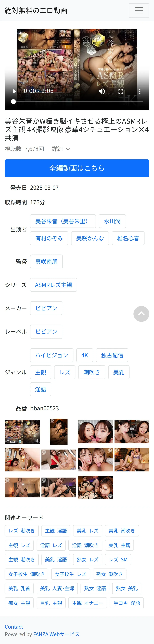This screenshot has width=154, height=644.
Task: Click the scroll-to-top arrow button
Action: point(141,314)
